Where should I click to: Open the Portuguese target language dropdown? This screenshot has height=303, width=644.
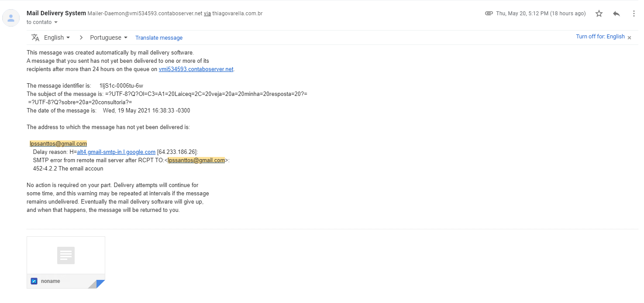[109, 37]
